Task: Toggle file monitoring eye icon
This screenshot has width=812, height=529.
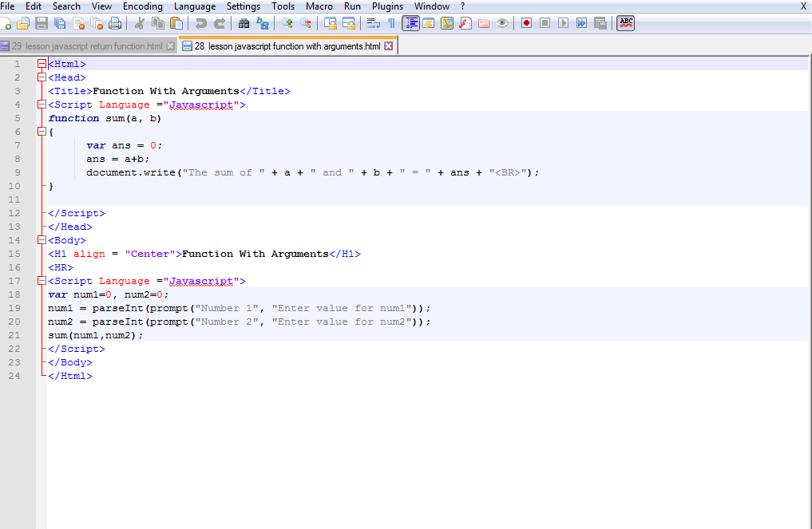Action: pyautogui.click(x=501, y=23)
